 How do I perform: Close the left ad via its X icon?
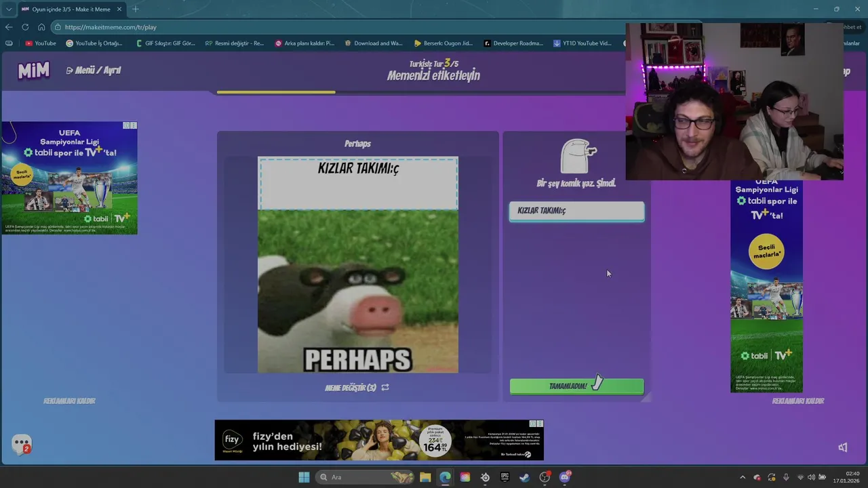134,125
